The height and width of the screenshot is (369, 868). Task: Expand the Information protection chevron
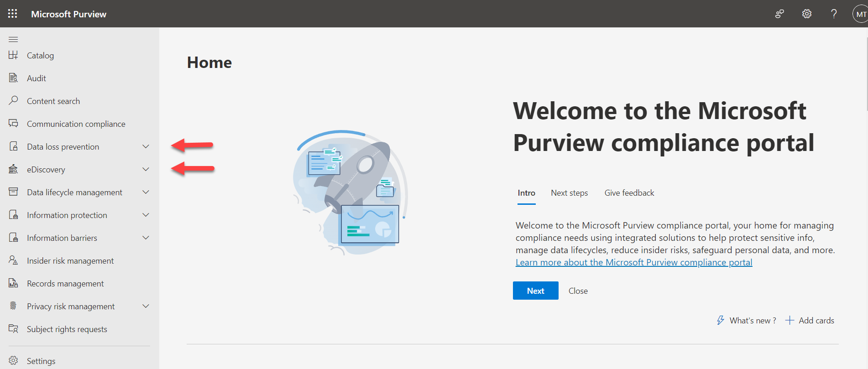(x=146, y=215)
